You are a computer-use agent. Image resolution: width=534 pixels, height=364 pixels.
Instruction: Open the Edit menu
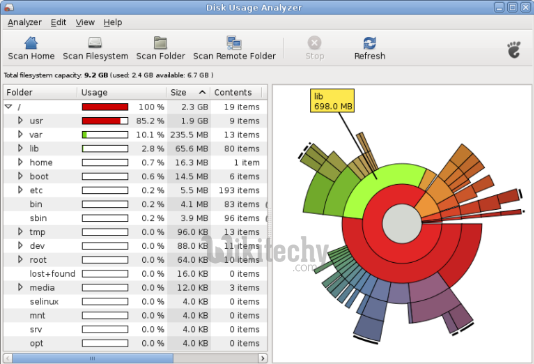point(58,22)
